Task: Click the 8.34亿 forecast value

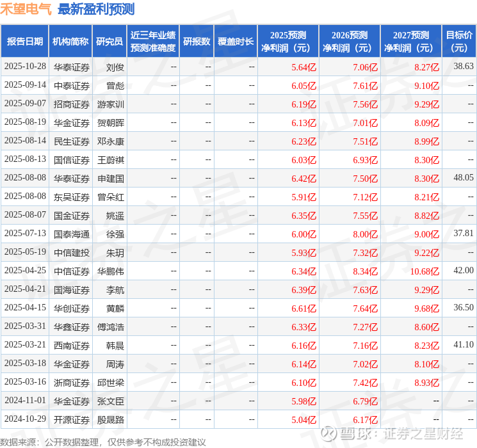Action: pyautogui.click(x=366, y=271)
